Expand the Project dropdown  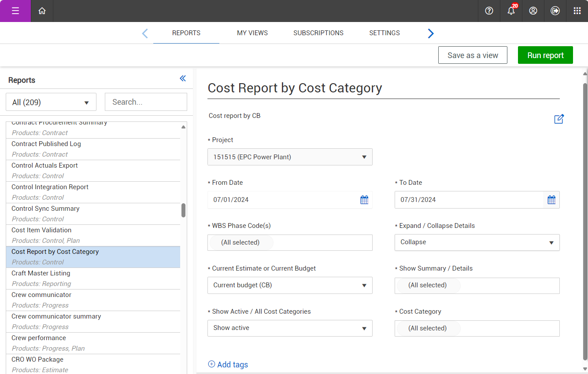pyautogui.click(x=290, y=157)
